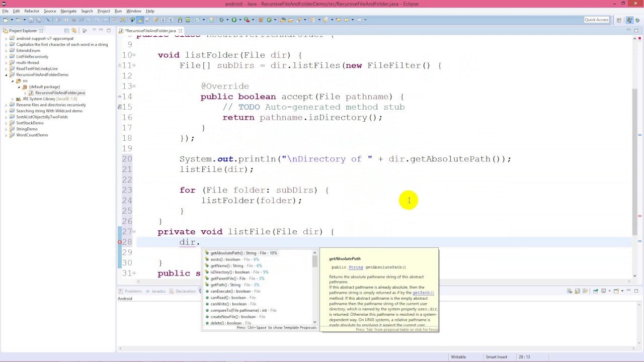Viewport: 644px width, 362px height.
Task: Open the Window menu
Action: point(133,11)
